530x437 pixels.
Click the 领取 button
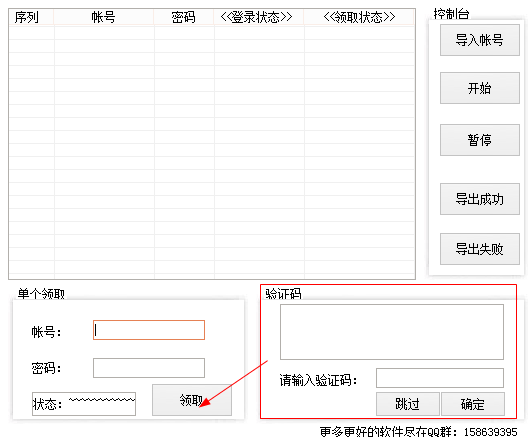(x=192, y=400)
